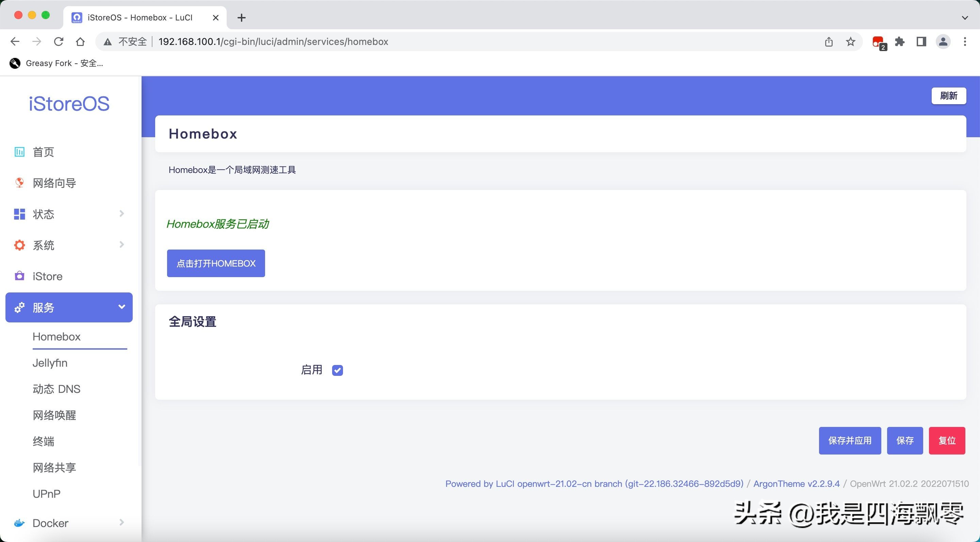Screen dimensions: 980x542
Task: Expand the 状态 status menu
Action: 121,213
